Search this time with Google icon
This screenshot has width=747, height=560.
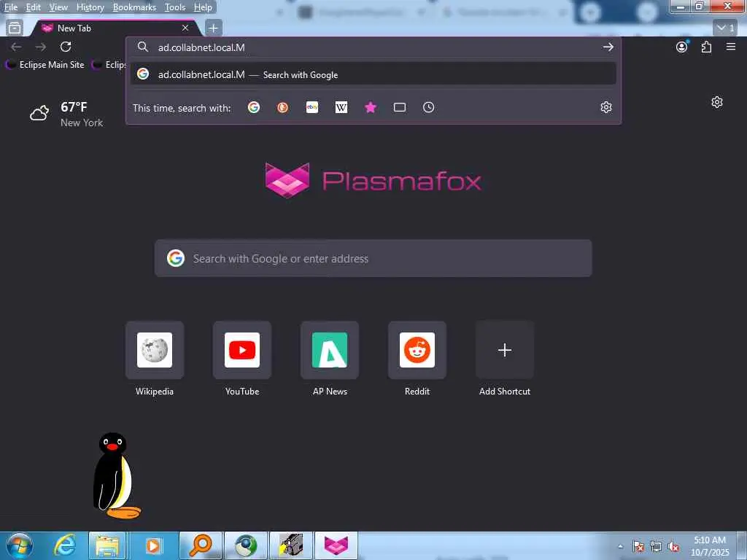click(254, 108)
